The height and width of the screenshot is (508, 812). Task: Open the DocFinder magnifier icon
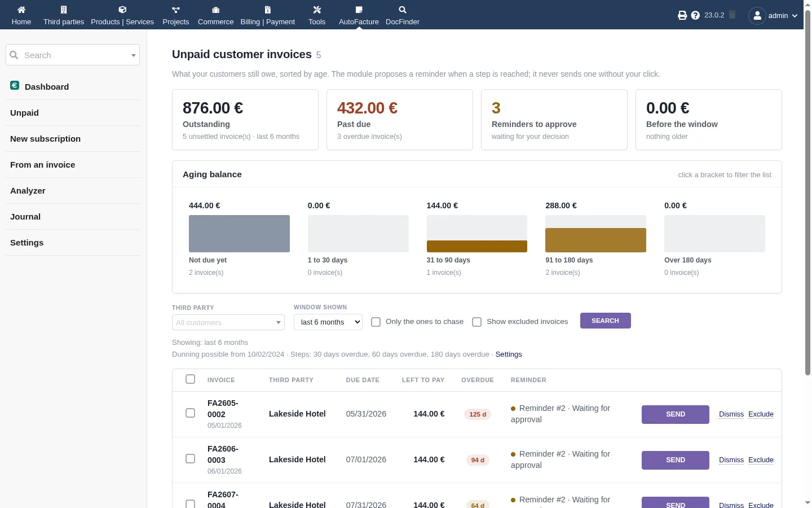(x=403, y=10)
